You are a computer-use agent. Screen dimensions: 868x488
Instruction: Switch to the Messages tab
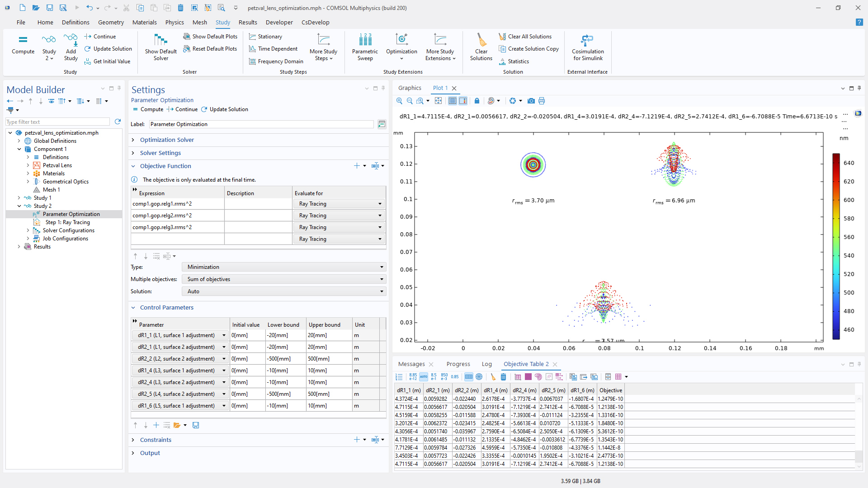coord(411,364)
